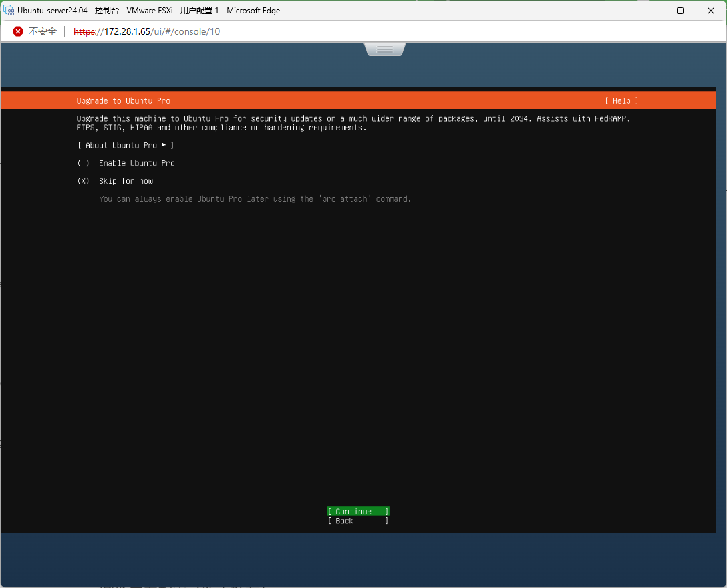
Task: Pull down the console toolbar handle
Action: coord(384,49)
